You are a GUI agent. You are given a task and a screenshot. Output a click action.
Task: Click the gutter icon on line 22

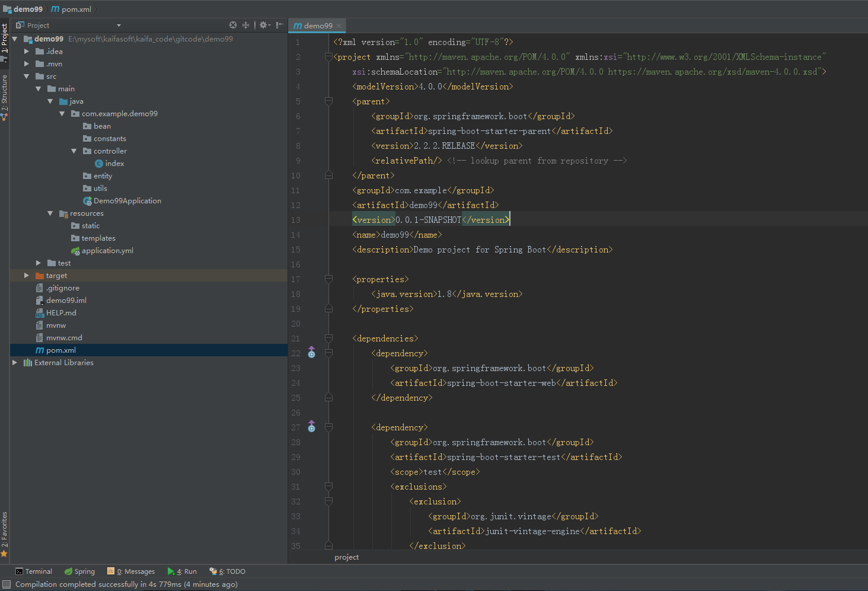coord(311,353)
